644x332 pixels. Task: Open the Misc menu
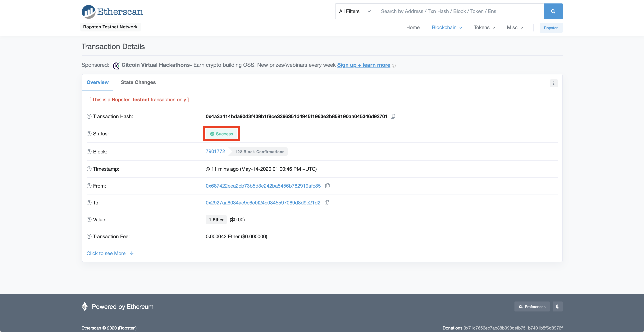point(514,27)
